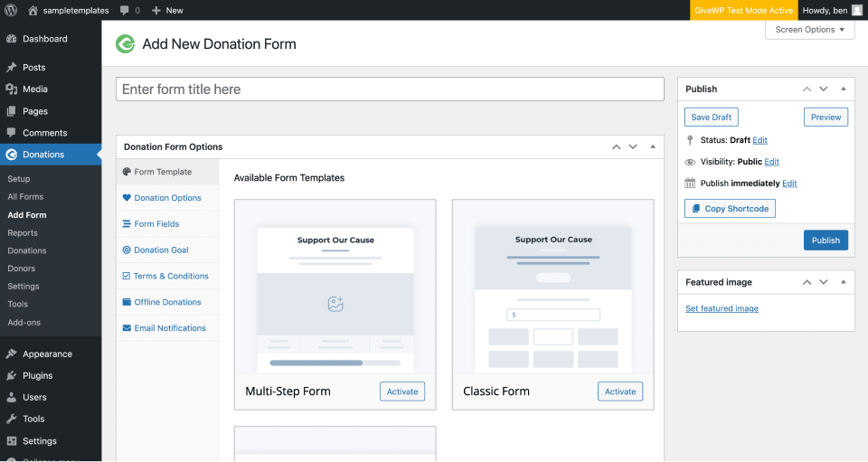The height and width of the screenshot is (462, 868).
Task: Open Setup in Donations submenu
Action: [x=19, y=179]
